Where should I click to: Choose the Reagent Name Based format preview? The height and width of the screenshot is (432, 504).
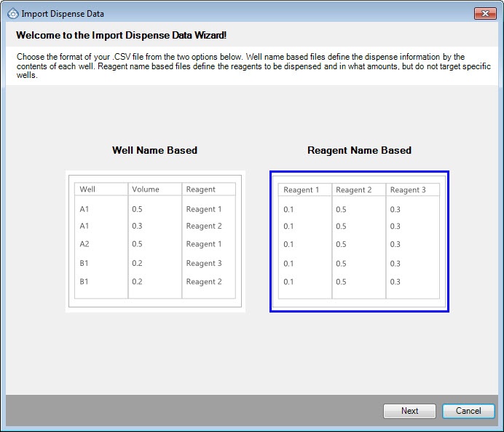click(359, 241)
